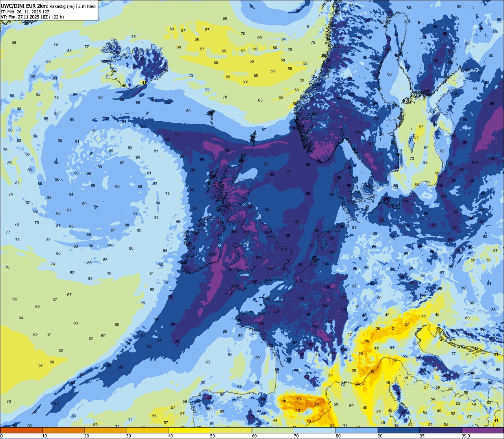Click the 40–50 bright yellow legend swatch

point(189,430)
